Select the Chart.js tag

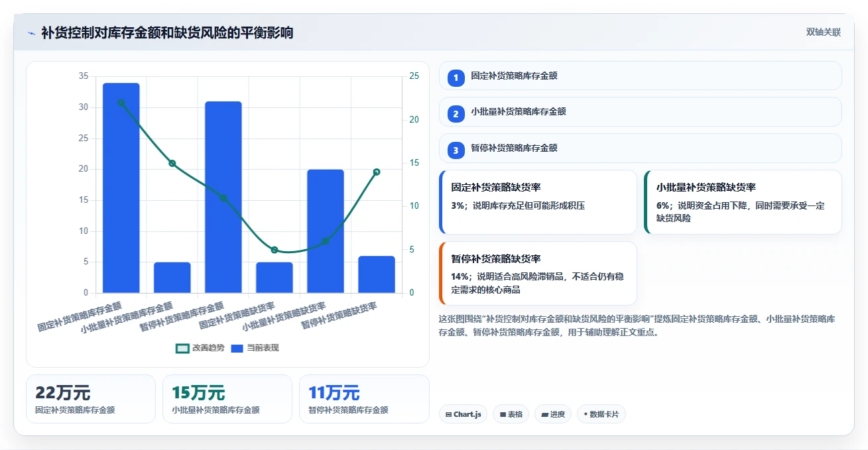pos(463,414)
